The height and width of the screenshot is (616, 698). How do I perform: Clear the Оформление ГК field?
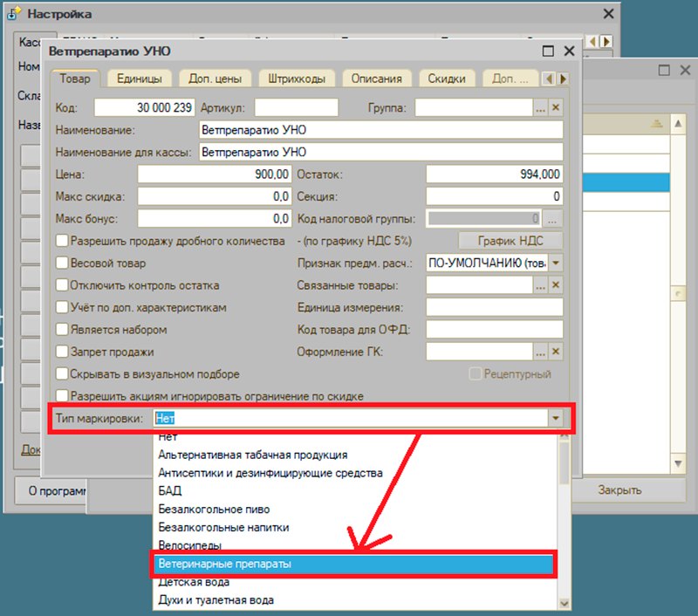pyautogui.click(x=556, y=352)
